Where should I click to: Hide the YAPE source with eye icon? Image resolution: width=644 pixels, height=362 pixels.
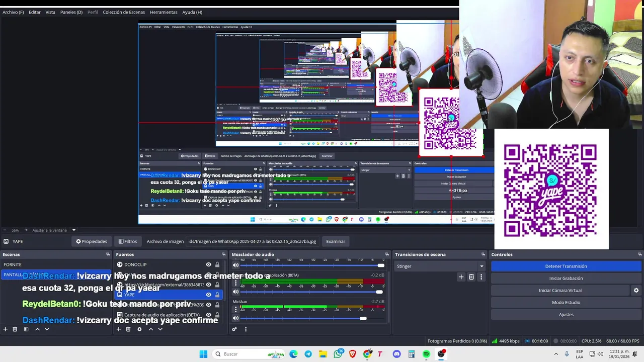[x=208, y=295]
